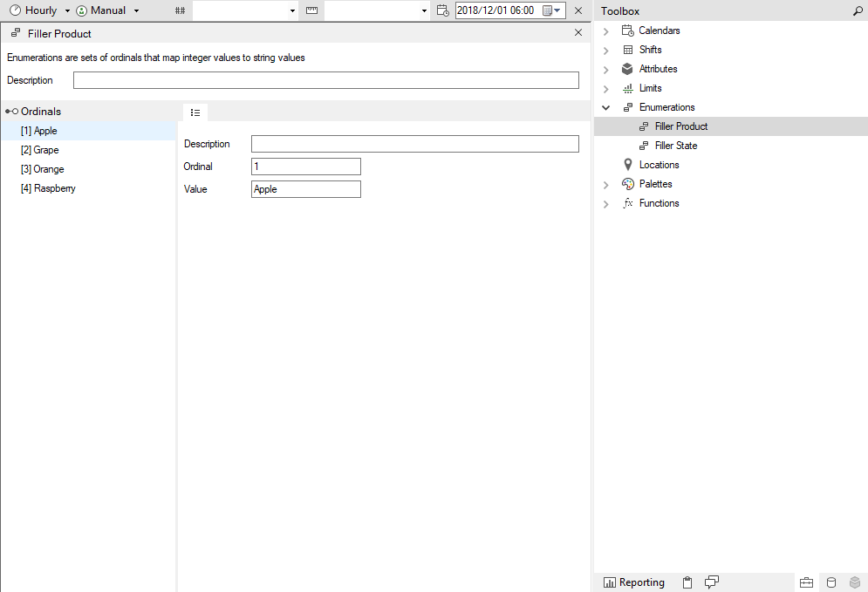Select Filler State in the Toolbox tree
The height and width of the screenshot is (592, 868).
(x=676, y=146)
